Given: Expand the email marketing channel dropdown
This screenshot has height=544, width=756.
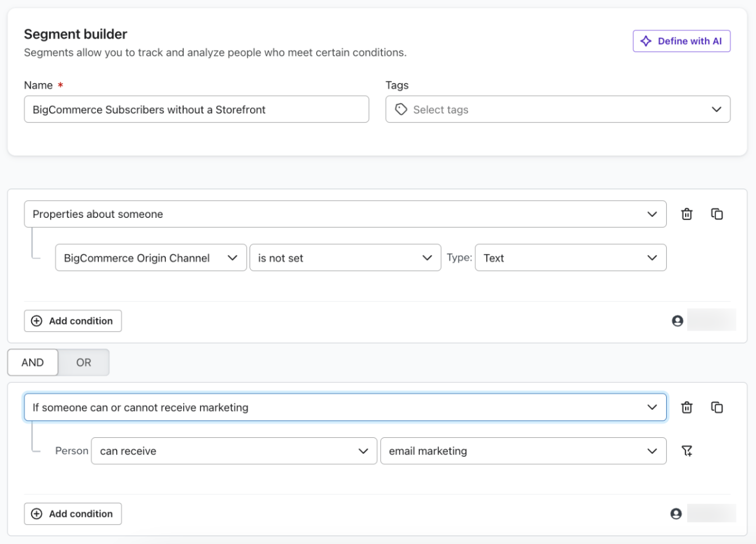Looking at the screenshot, I should [x=523, y=451].
